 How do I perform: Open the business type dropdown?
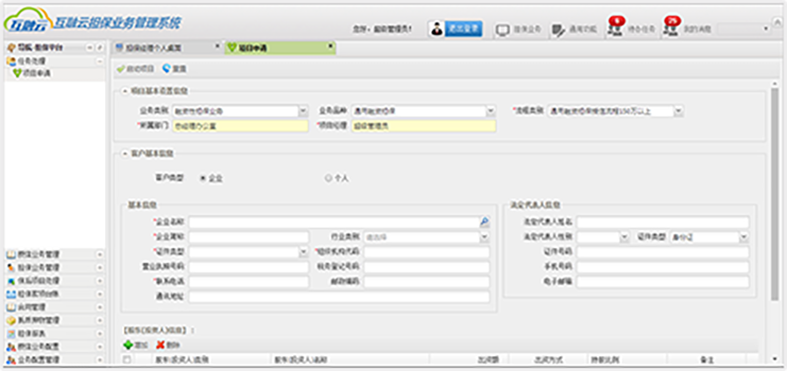tap(303, 111)
